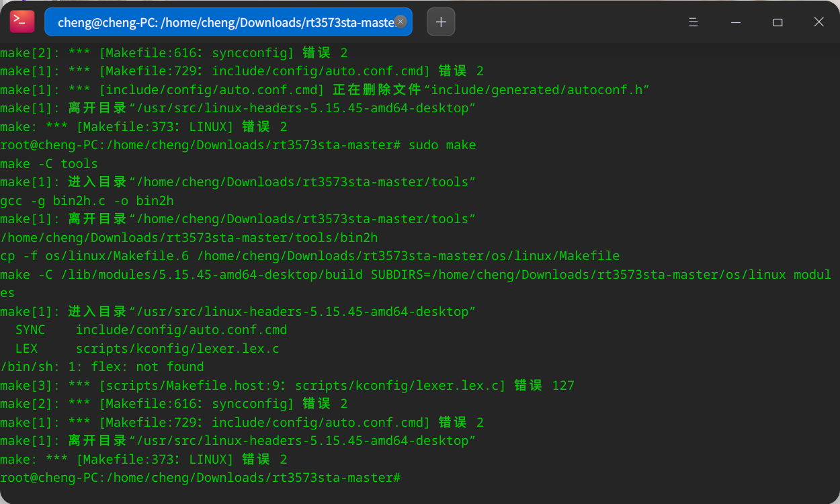Close the terminal window
Viewport: 840px width, 504px height.
(818, 22)
